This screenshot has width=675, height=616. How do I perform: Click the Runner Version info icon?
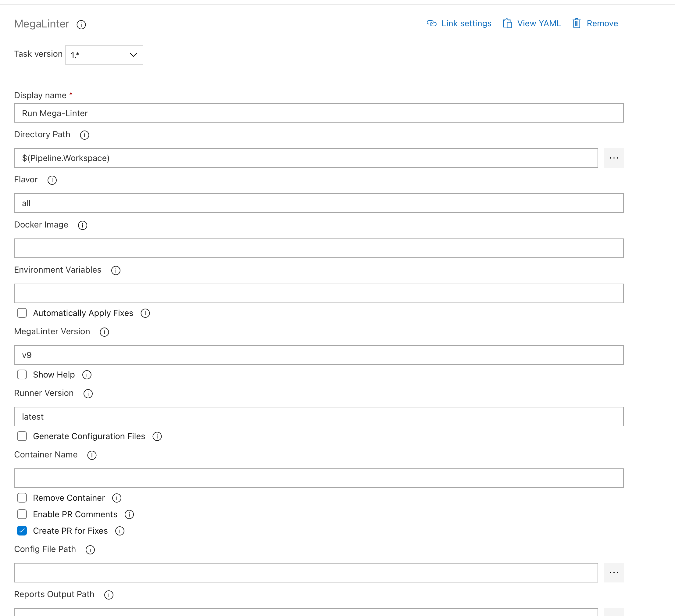[88, 394]
